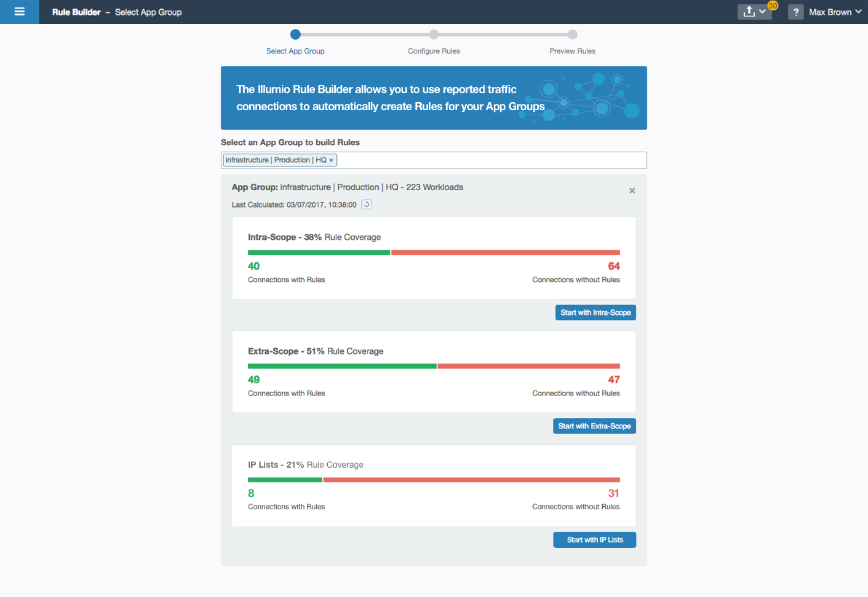Open the help question mark icon

pyautogui.click(x=796, y=12)
